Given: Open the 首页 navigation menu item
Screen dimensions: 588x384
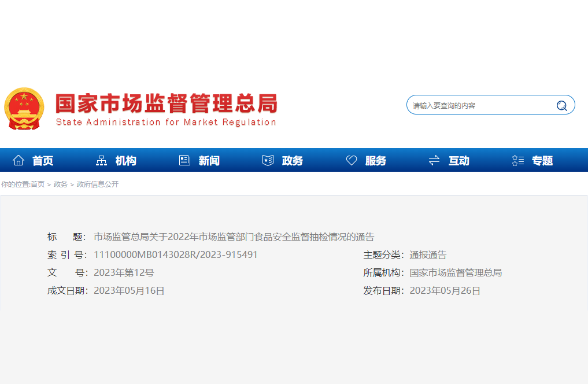Looking at the screenshot, I should tap(43, 161).
